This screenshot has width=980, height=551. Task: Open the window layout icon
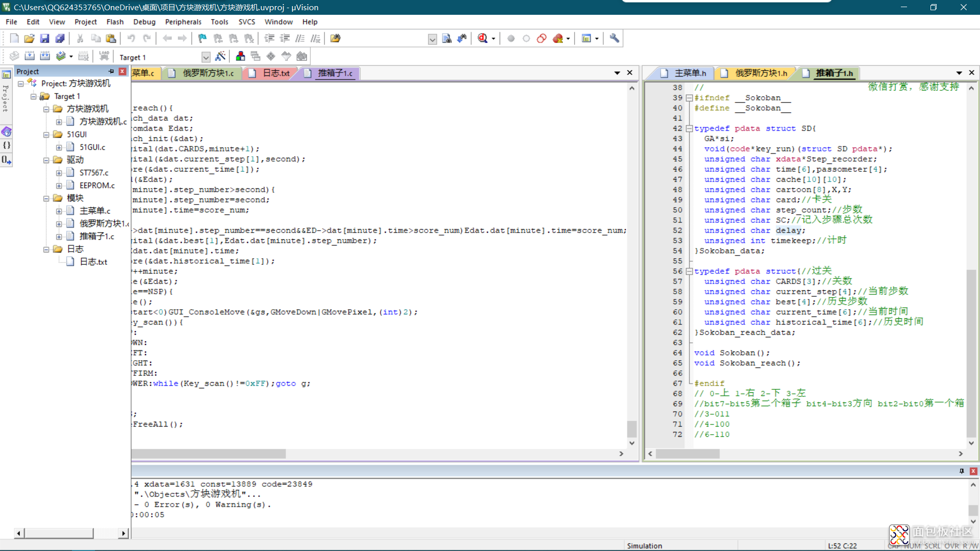(586, 38)
